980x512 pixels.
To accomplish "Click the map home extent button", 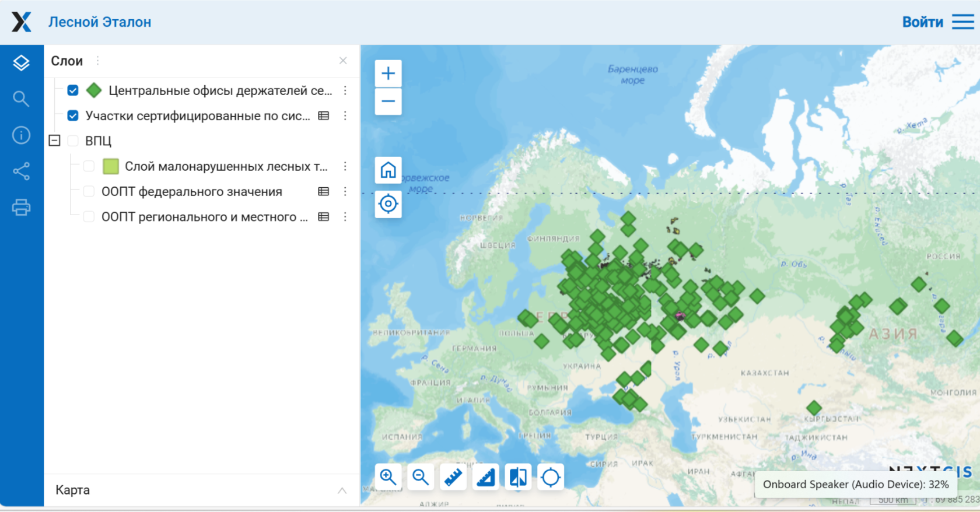I will (388, 170).
